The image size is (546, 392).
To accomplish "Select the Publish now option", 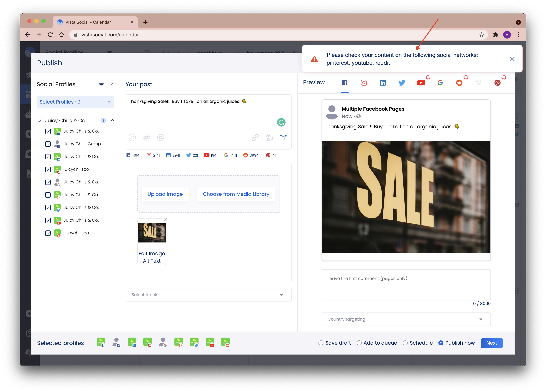I will tap(456, 343).
